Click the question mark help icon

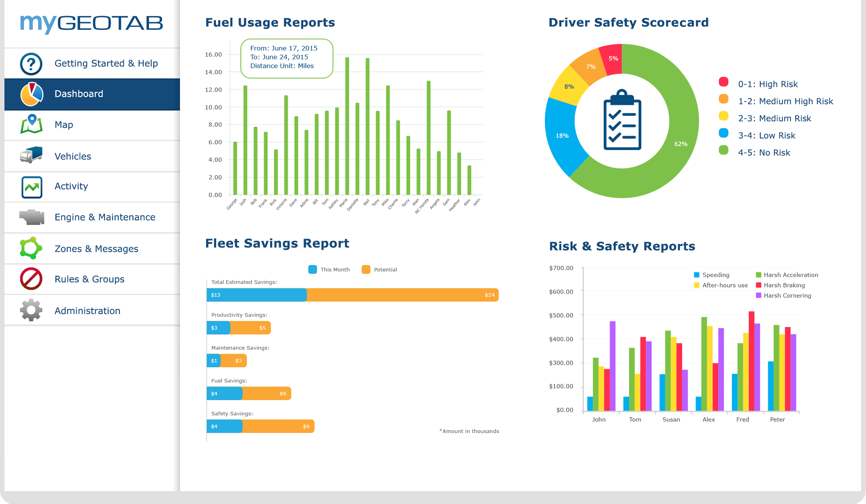[x=31, y=64]
